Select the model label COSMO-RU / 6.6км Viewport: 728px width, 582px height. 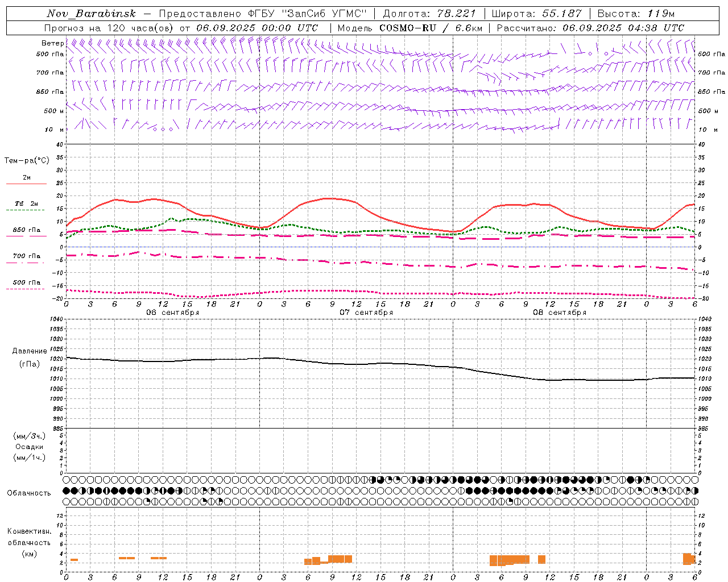click(431, 28)
